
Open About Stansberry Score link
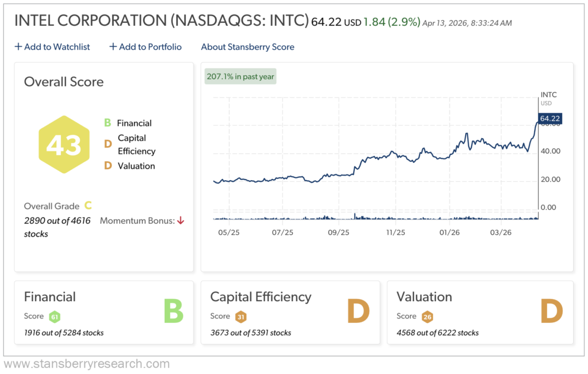click(x=247, y=47)
